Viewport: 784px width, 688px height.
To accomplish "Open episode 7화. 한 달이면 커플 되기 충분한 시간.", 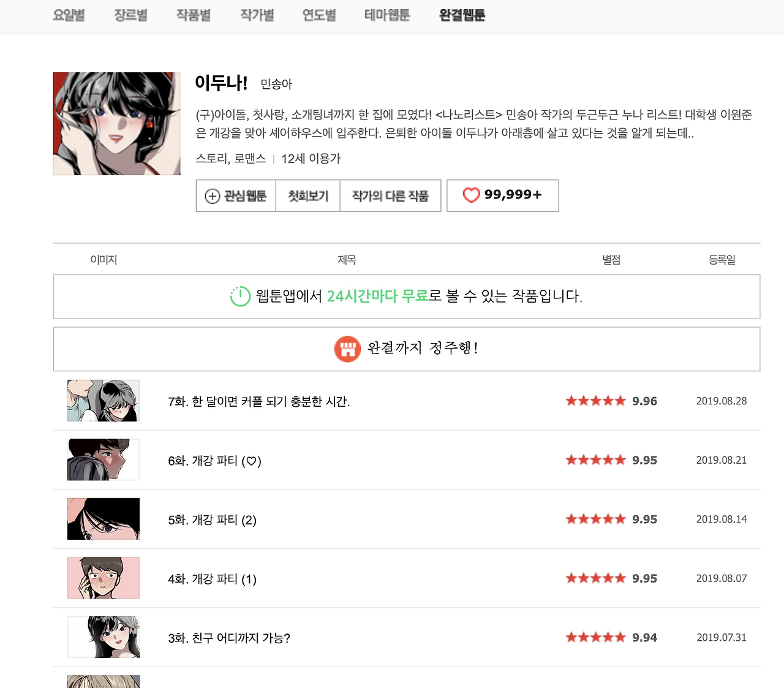I will [x=259, y=402].
